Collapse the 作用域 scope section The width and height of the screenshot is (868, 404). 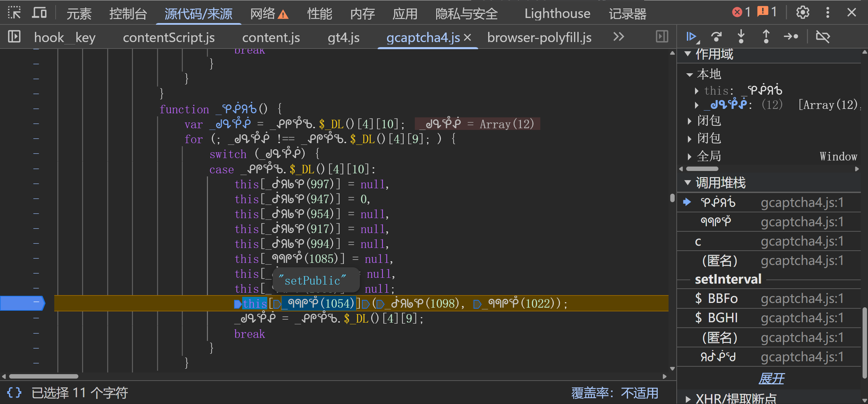[x=688, y=54]
